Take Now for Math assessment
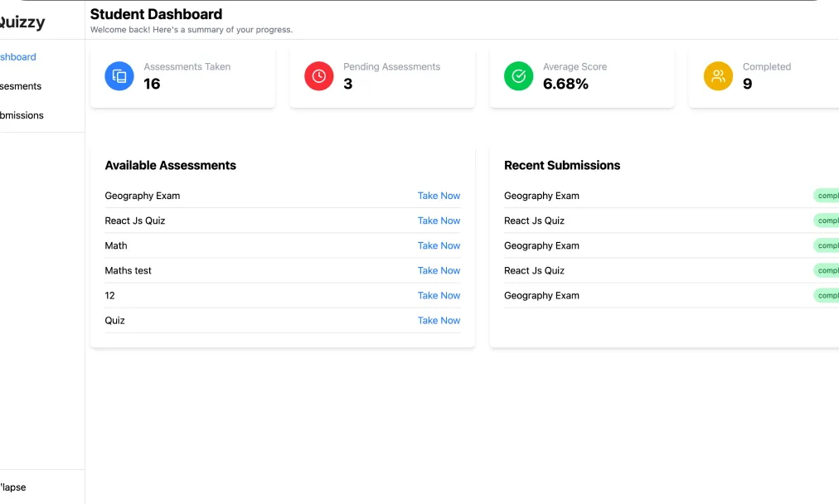The image size is (839, 504). point(439,245)
